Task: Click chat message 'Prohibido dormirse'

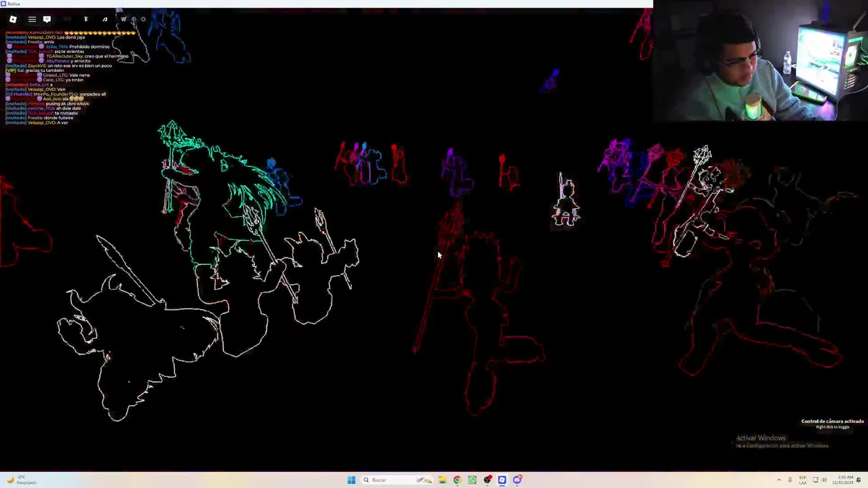Action: point(89,47)
